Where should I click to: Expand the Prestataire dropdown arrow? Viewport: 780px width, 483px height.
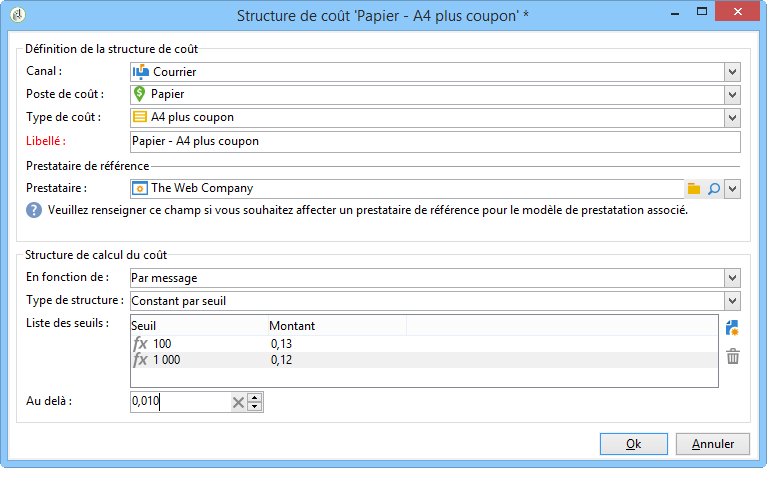732,189
